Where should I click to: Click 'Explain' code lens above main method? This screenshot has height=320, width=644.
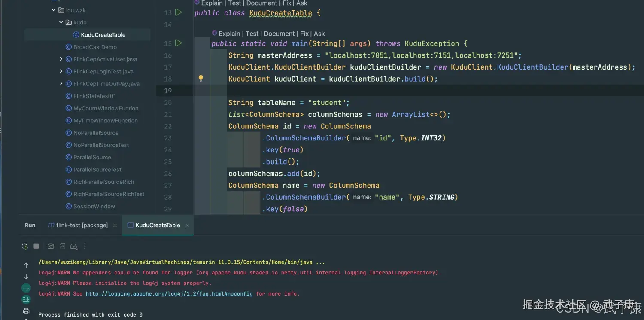229,34
